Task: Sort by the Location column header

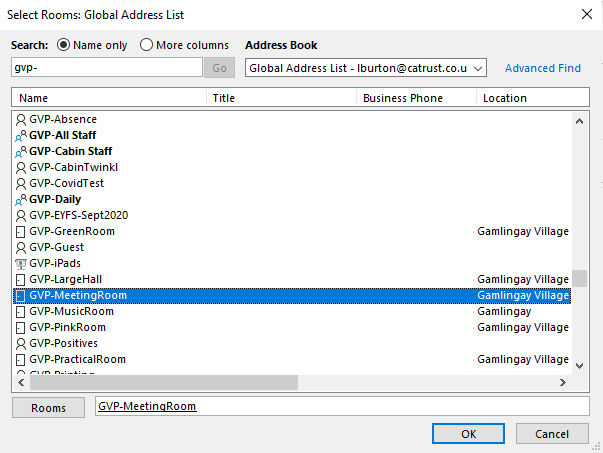Action: pos(525,98)
